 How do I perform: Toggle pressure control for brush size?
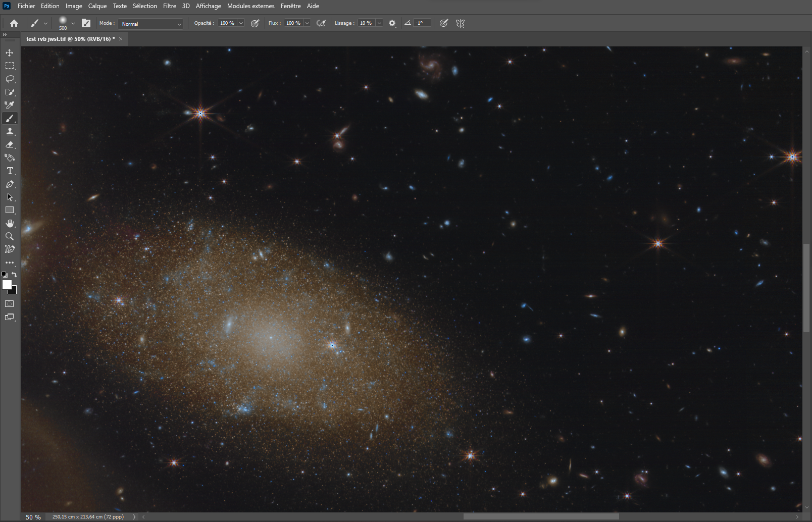[444, 23]
